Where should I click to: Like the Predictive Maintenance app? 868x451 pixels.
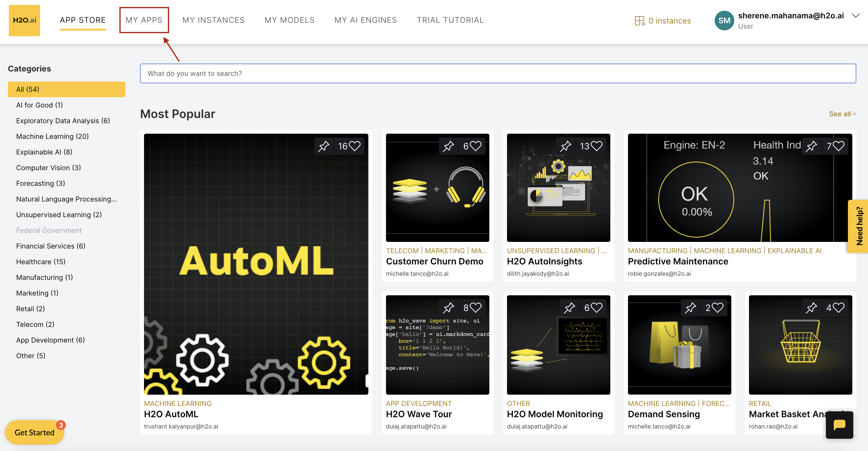pyautogui.click(x=838, y=146)
